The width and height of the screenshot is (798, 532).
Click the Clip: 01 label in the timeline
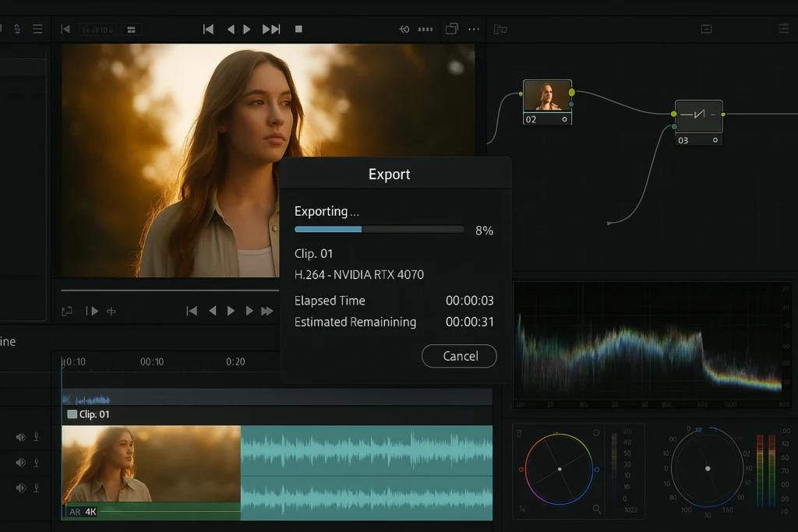pos(88,414)
